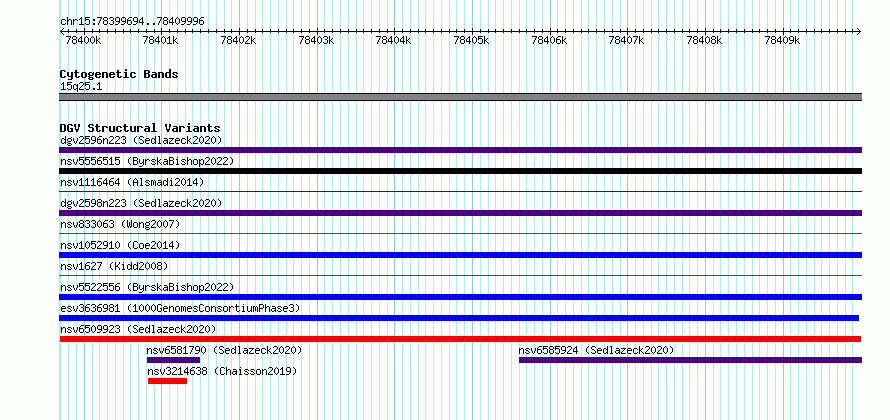Click the blue bar under esv3636981
This screenshot has width=890, height=420.
pyautogui.click(x=459, y=318)
